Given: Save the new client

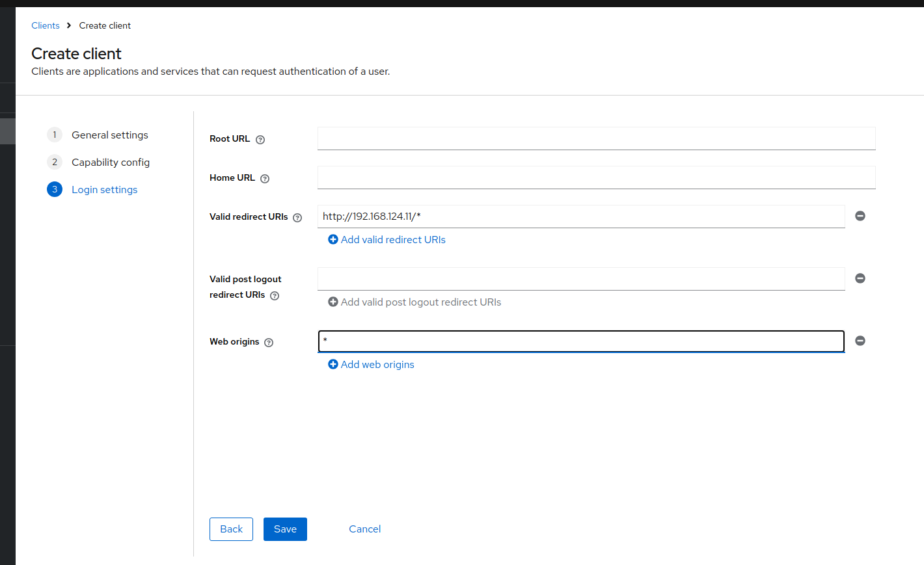Looking at the screenshot, I should pyautogui.click(x=285, y=529).
